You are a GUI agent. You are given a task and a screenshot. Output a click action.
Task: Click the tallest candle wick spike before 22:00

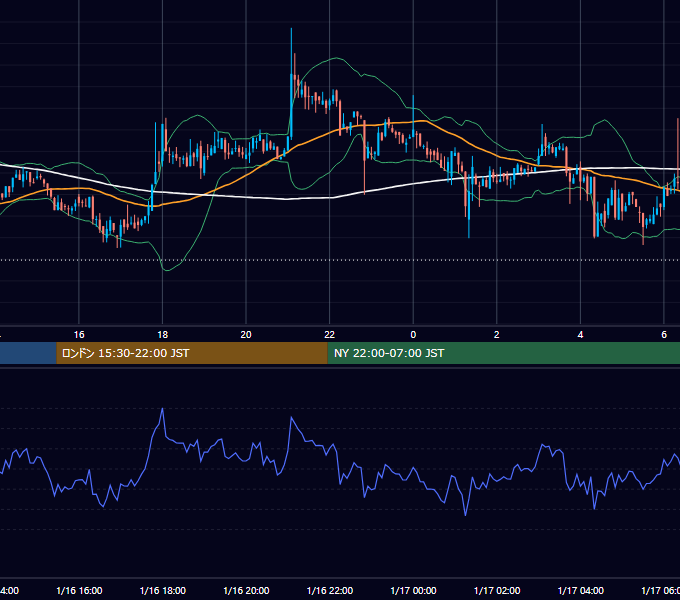click(291, 52)
